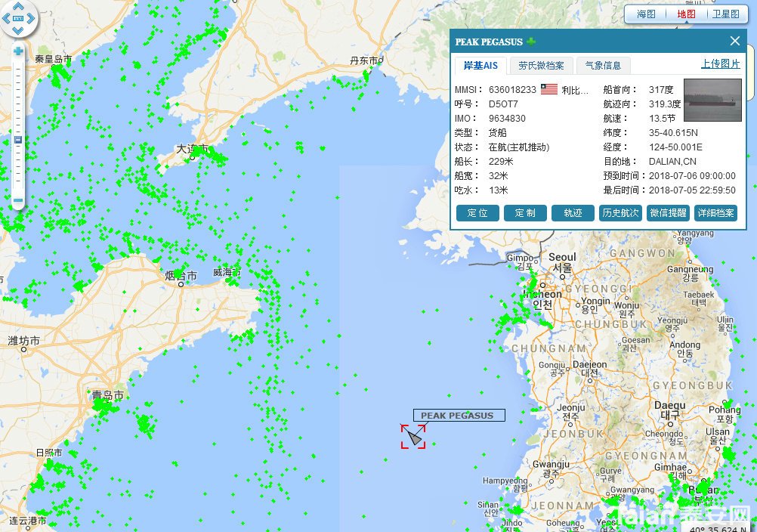Move the zoom slider handle

(x=18, y=140)
